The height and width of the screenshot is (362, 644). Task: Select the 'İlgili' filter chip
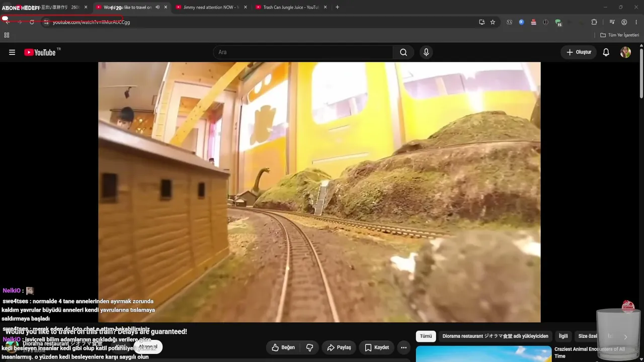(563, 336)
